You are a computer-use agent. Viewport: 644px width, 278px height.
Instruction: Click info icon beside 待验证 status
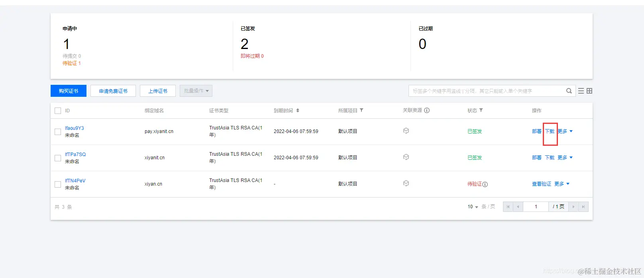tap(485, 184)
